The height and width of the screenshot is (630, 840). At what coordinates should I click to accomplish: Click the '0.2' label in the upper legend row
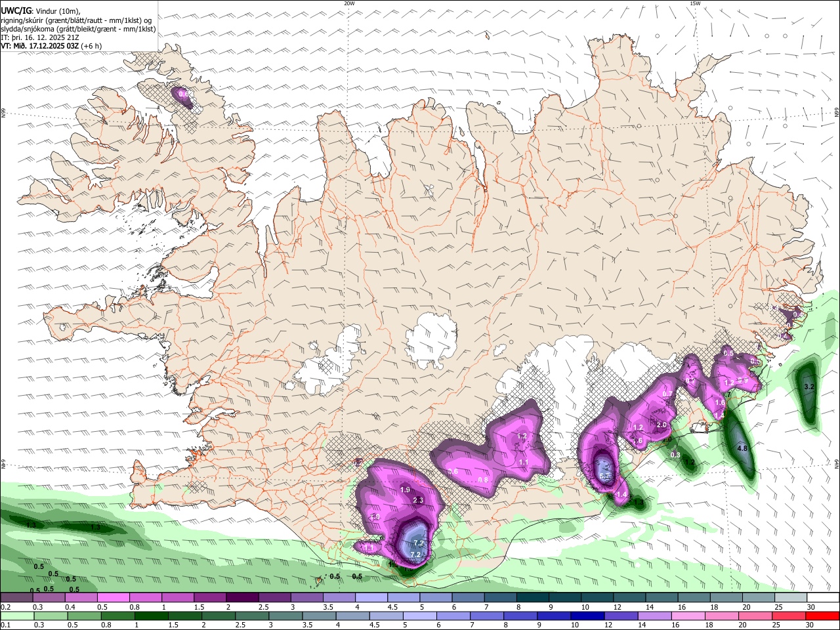point(6,607)
